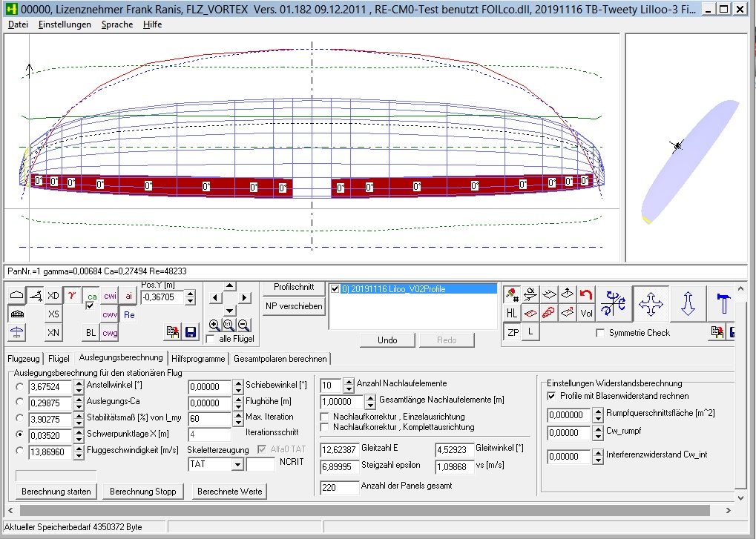Click the red undo arrow icon
The height and width of the screenshot is (539, 756).
click(586, 294)
